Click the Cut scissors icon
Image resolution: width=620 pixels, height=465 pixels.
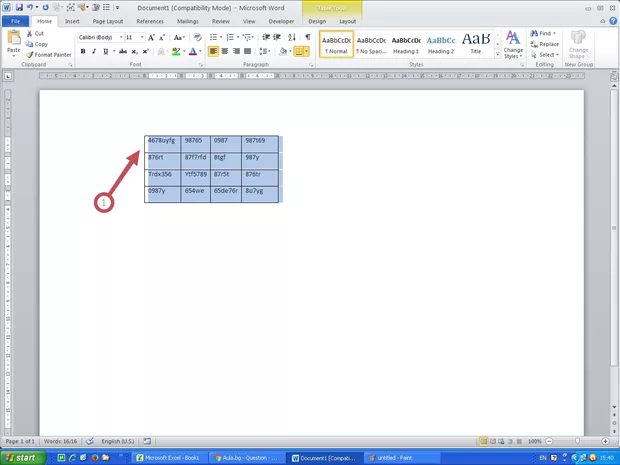pyautogui.click(x=28, y=33)
